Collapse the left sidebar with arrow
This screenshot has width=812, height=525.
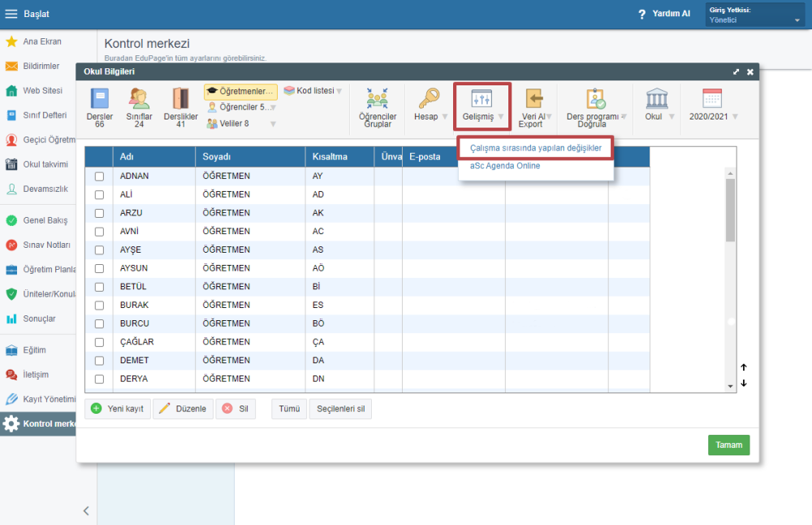tap(86, 511)
